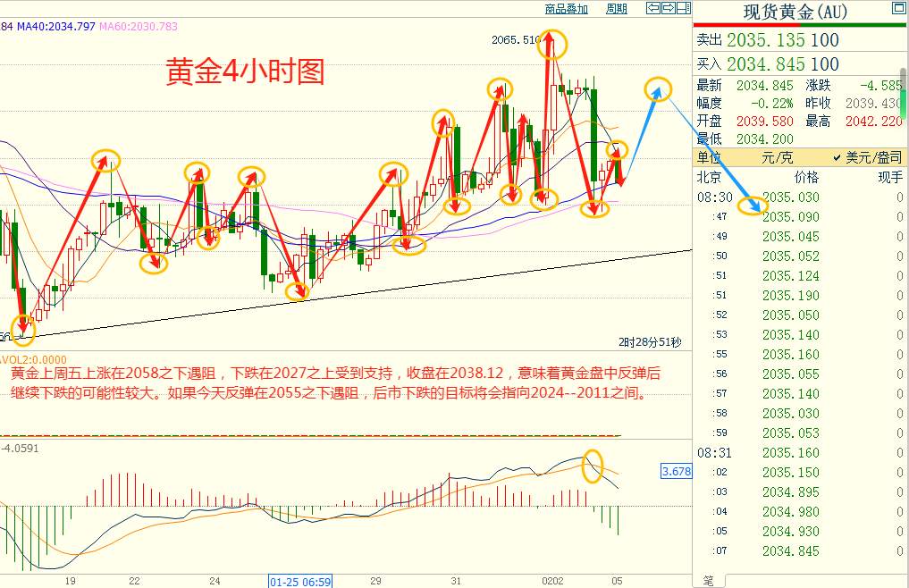This screenshot has width=909, height=588.
Task: Click the 北京 time column header
Action: [x=709, y=177]
